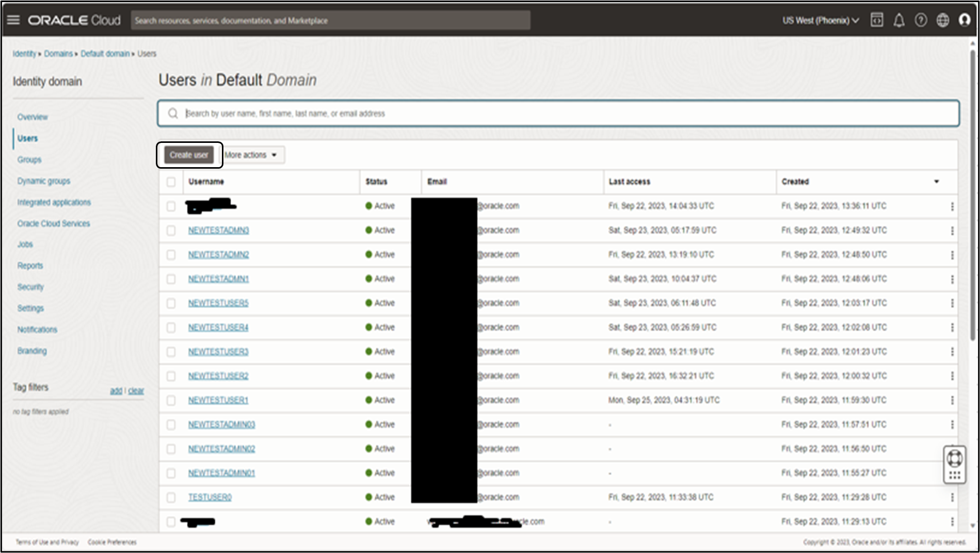This screenshot has width=980, height=553.
Task: Open Oracle Cloud Services page
Action: 54,223
